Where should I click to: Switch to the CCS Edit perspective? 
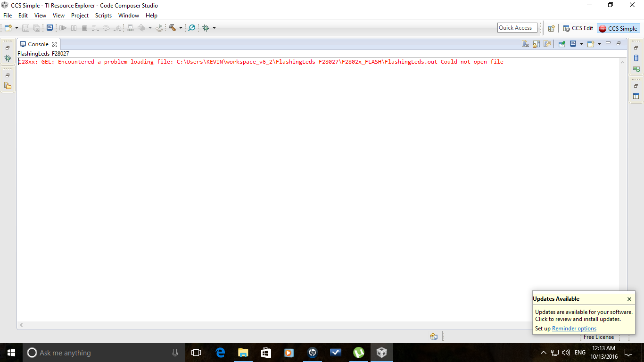click(578, 28)
